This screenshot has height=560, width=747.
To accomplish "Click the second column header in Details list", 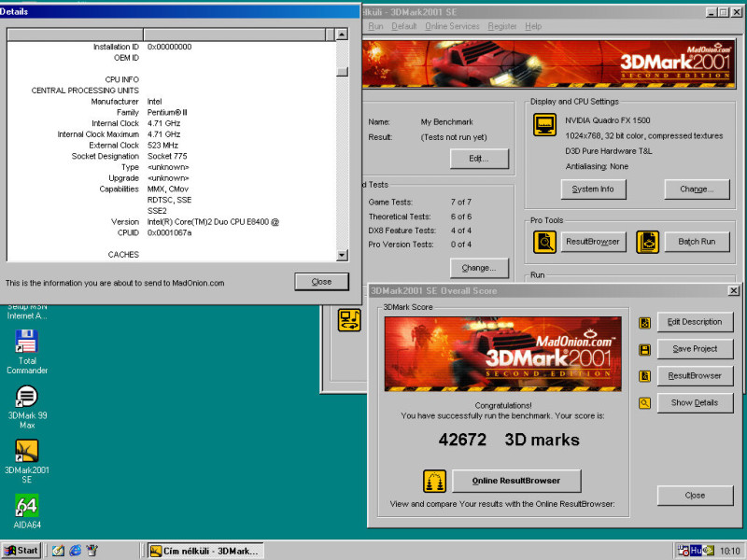I will [234, 35].
